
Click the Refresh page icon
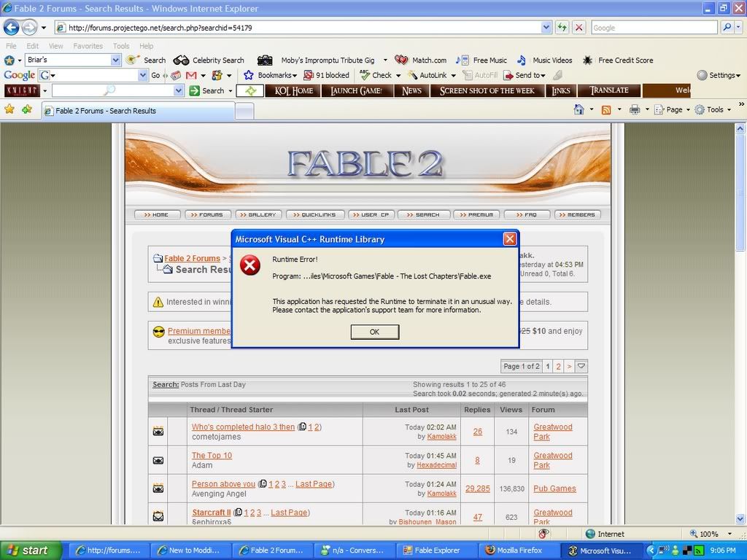562,28
